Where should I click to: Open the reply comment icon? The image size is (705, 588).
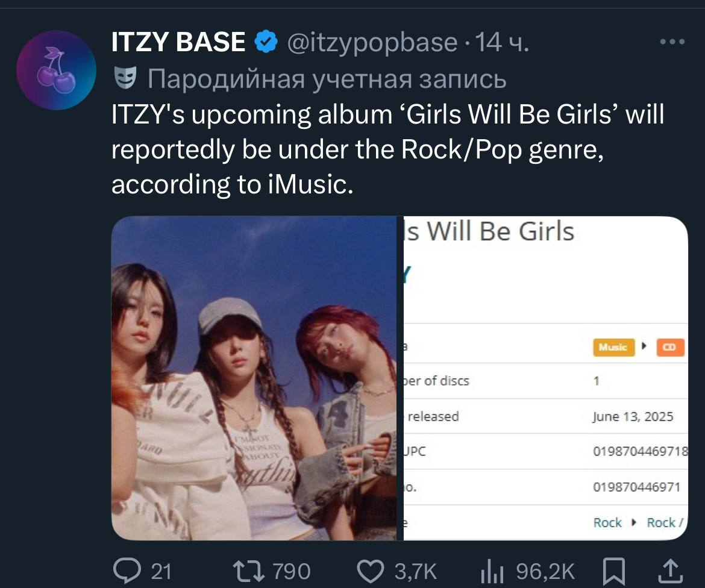[x=127, y=571]
